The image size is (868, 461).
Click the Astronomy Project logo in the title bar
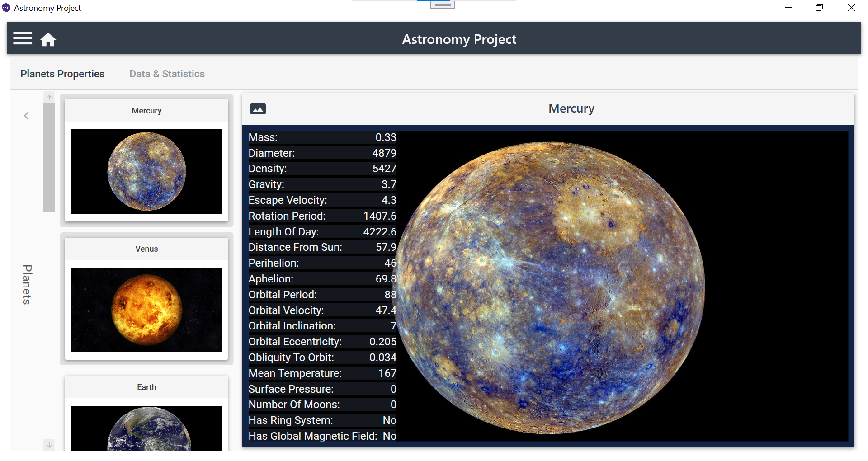(6, 7)
